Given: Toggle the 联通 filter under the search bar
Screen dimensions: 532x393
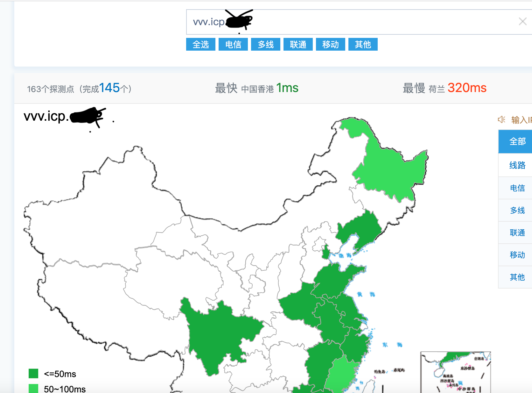Looking at the screenshot, I should coord(298,44).
